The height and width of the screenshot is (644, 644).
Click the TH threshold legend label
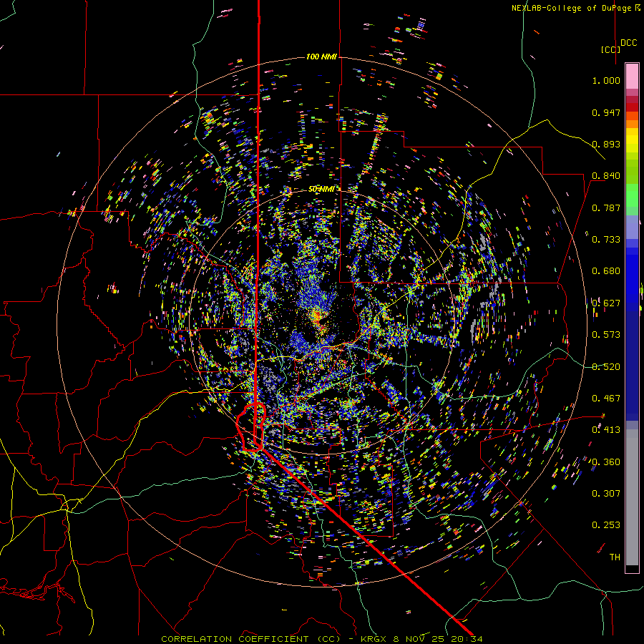pyautogui.click(x=615, y=557)
